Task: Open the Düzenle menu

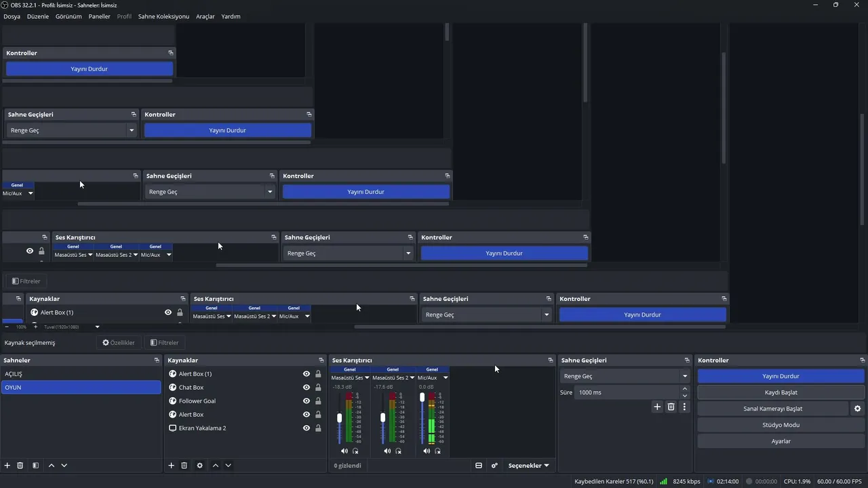Action: click(38, 16)
